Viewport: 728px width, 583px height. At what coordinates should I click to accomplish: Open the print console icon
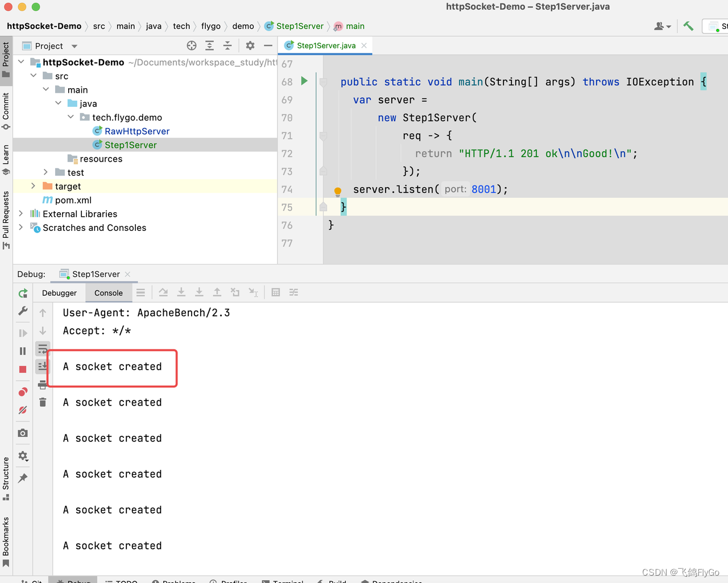(43, 384)
